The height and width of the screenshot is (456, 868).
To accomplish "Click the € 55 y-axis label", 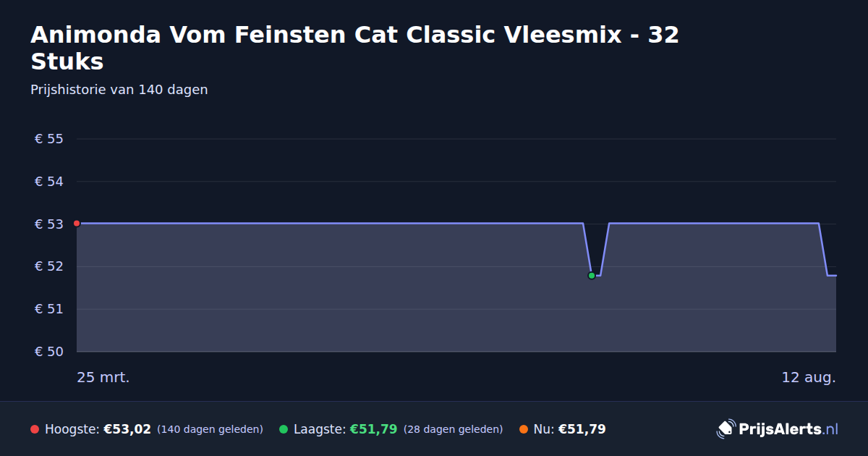I will [49, 139].
